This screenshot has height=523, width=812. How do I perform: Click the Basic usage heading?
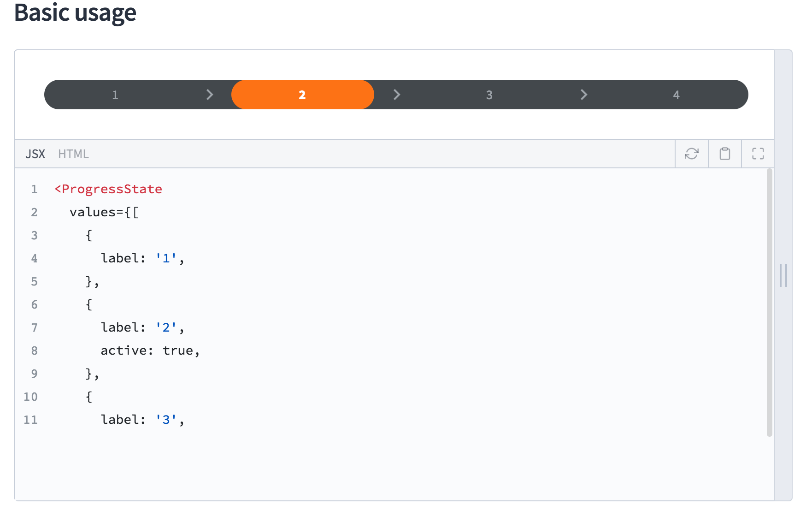pyautogui.click(x=75, y=13)
